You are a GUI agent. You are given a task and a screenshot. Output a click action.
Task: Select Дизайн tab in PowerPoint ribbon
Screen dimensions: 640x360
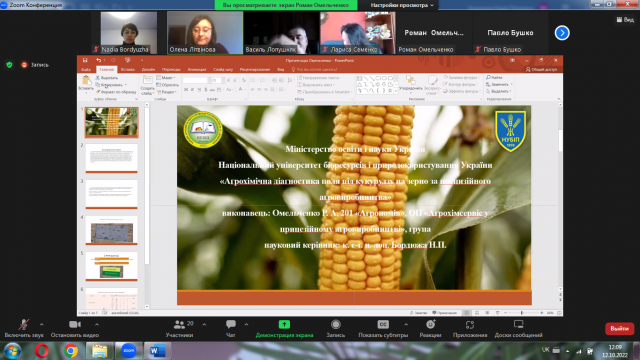pos(148,69)
